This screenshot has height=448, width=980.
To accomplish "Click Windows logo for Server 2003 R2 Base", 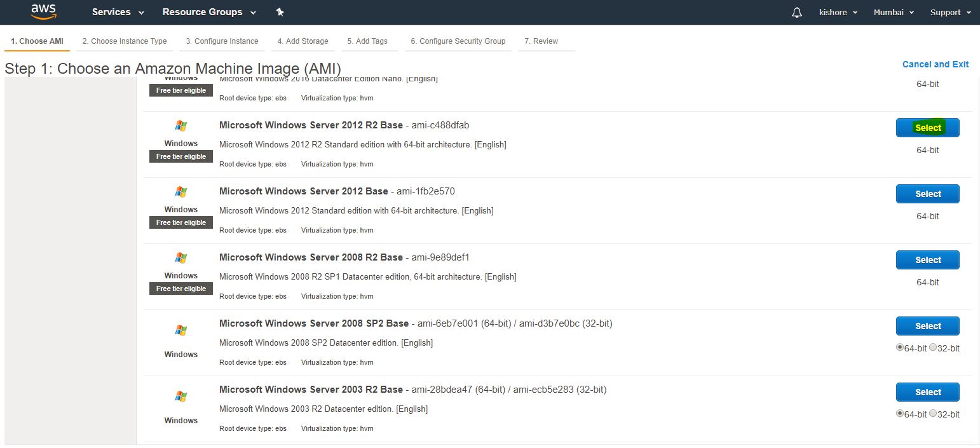I will [181, 397].
